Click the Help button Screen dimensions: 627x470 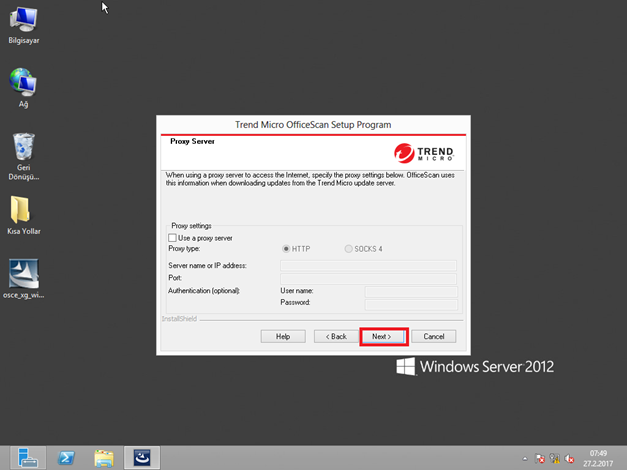click(283, 336)
